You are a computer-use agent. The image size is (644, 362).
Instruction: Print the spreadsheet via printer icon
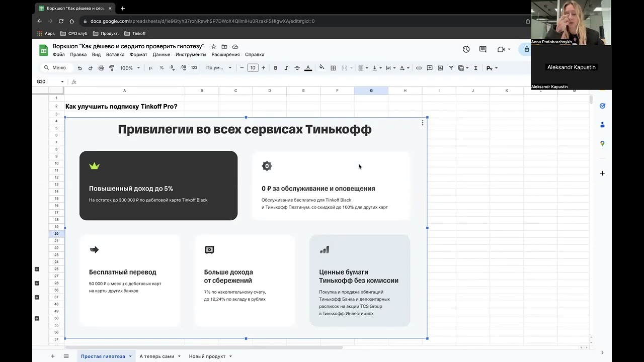(x=101, y=68)
